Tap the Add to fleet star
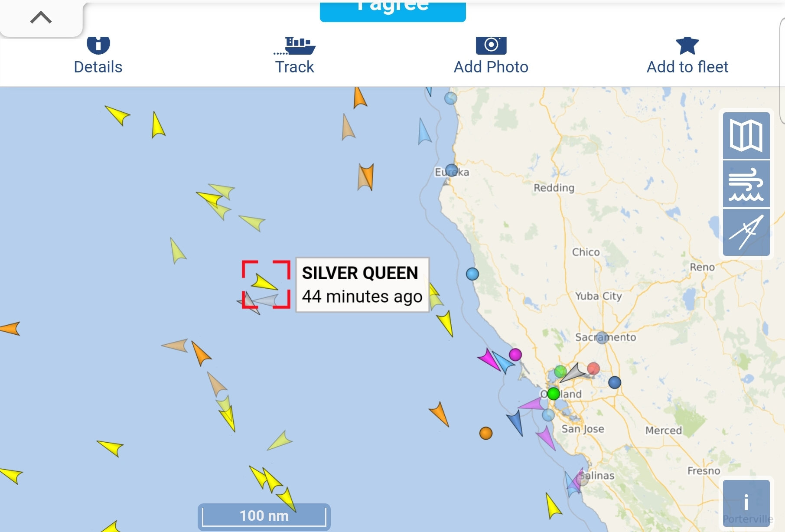 point(687,45)
